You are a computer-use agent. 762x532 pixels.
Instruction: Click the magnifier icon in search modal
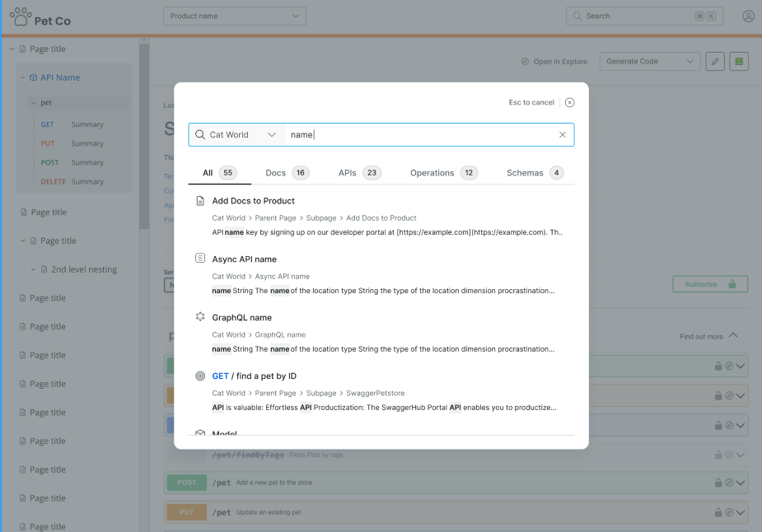[199, 135]
